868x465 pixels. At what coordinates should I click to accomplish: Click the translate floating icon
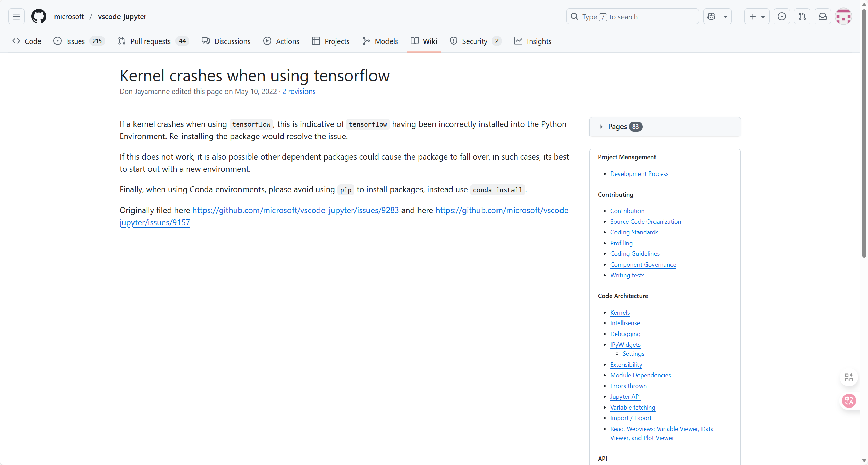[x=849, y=401]
